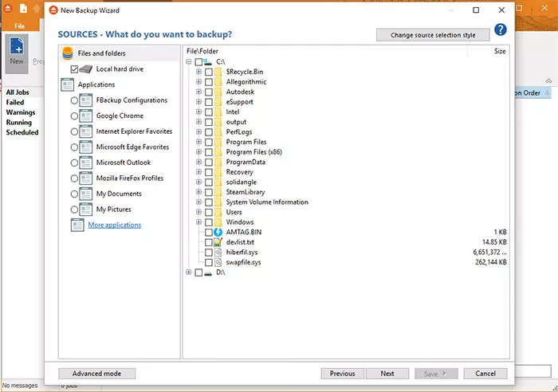Click the Windows folder icon
Image resolution: width=558 pixels, height=392 pixels.
click(218, 222)
